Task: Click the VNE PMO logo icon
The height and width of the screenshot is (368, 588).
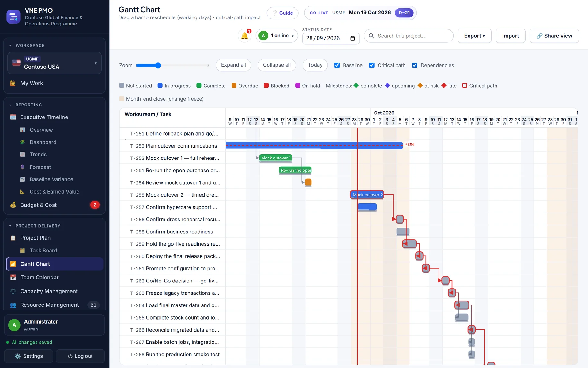Action: [13, 17]
